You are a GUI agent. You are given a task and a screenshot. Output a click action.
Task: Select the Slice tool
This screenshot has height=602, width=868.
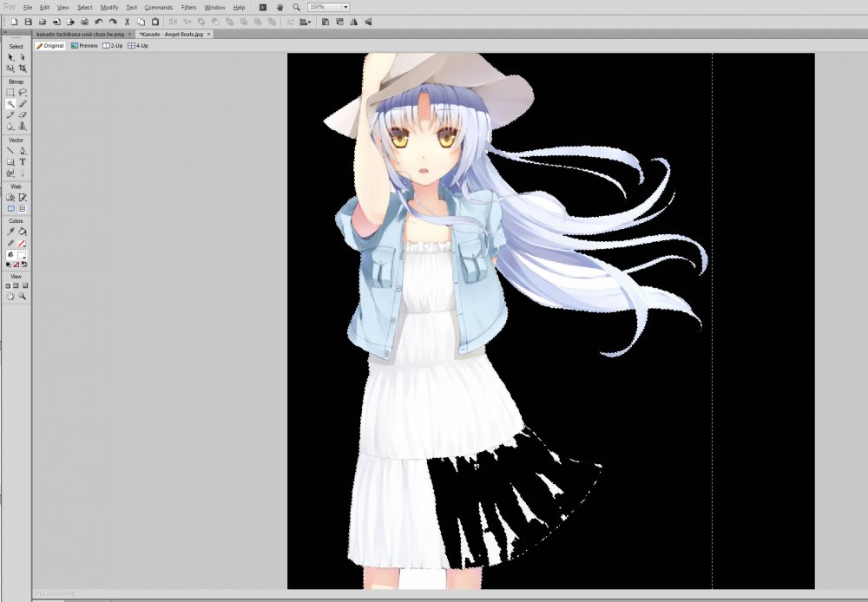tap(23, 197)
